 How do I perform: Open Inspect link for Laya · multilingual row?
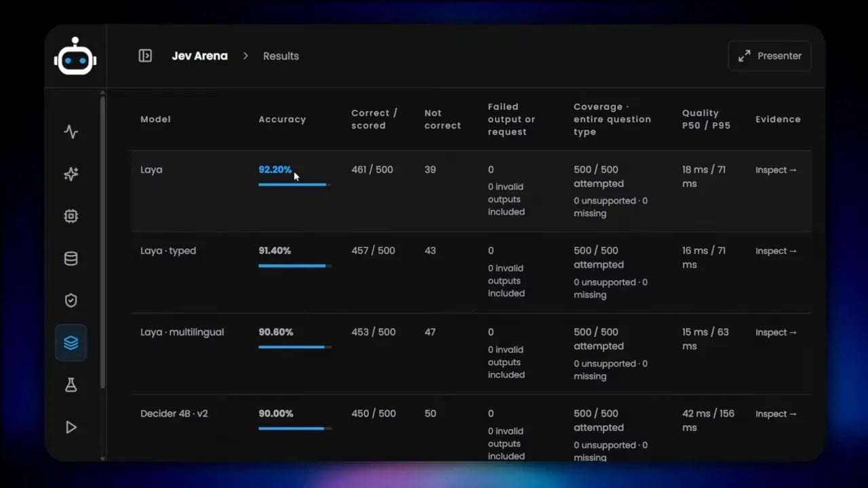776,332
